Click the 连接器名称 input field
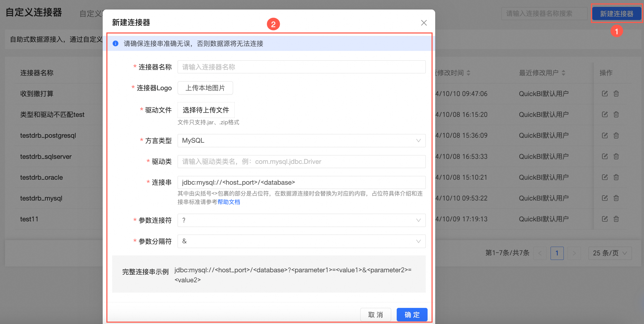644x324 pixels. pyautogui.click(x=301, y=67)
